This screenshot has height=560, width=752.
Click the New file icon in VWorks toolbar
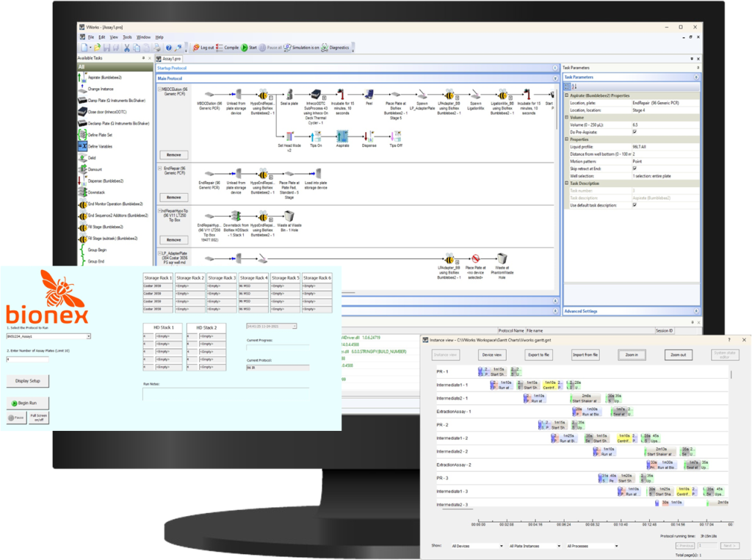coord(84,48)
